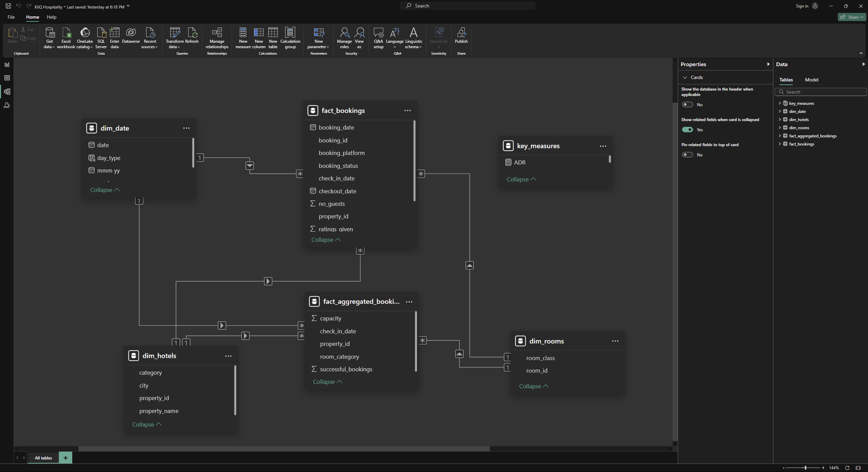Screen dimensions: 868x472
Task: Click the Calculation group icon
Action: 290,37
